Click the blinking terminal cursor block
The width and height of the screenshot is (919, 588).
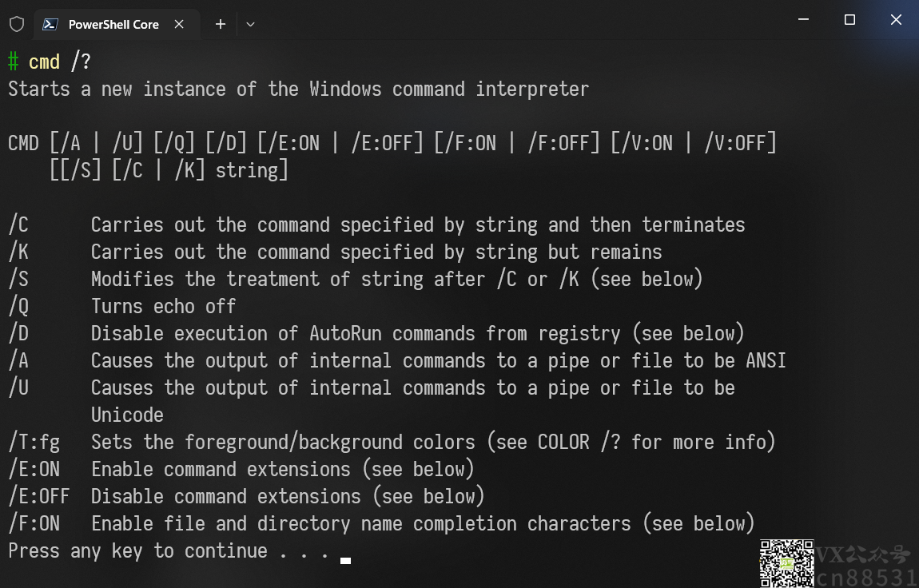(345, 561)
